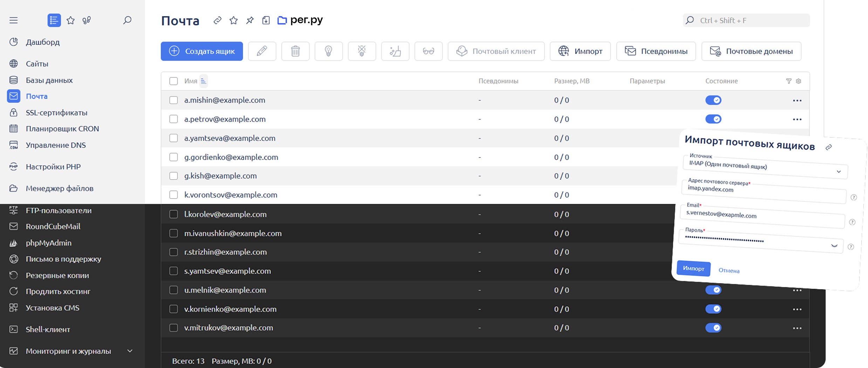This screenshot has width=868, height=368.
Task: Click the light bulb enable icon
Action: pos(328,51)
